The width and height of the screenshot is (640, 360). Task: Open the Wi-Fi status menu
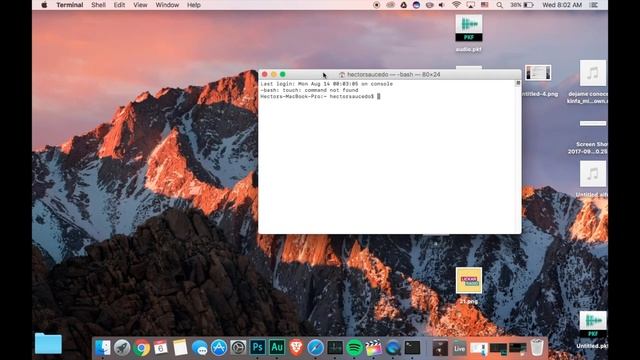point(456,5)
